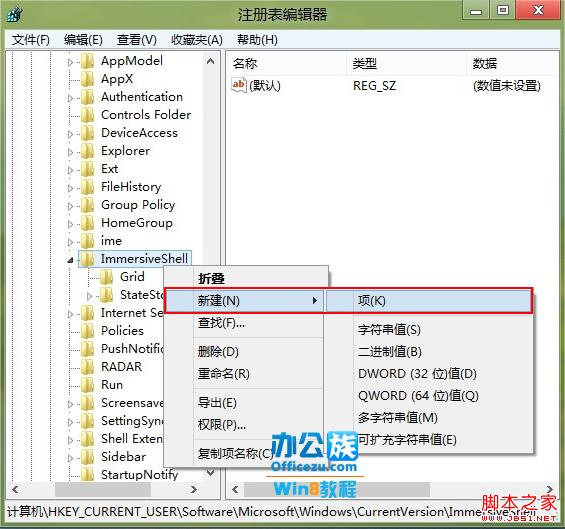Click values pane scroll left arrow
This screenshot has height=529, width=565.
235,489
